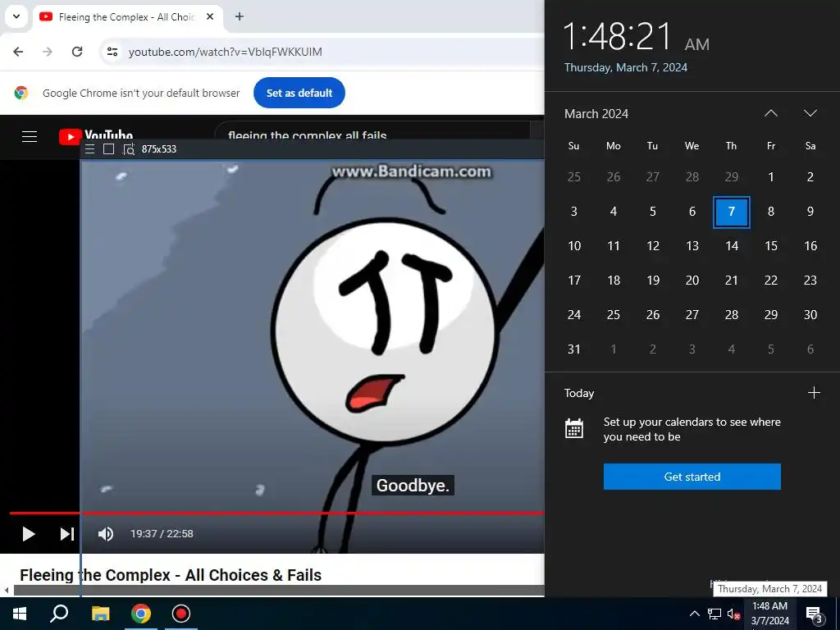
Task: Open Bandicam recorder from the taskbar
Action: (181, 614)
